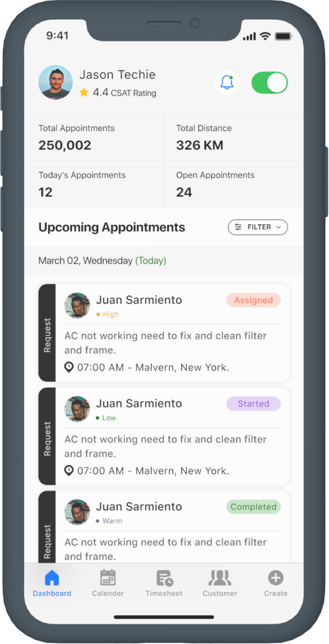Image resolution: width=329 pixels, height=644 pixels.
Task: Click the Started status badge
Action: point(254,404)
